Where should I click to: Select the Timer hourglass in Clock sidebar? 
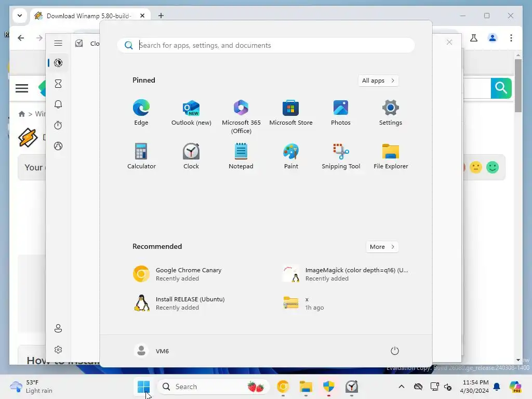coord(58,84)
